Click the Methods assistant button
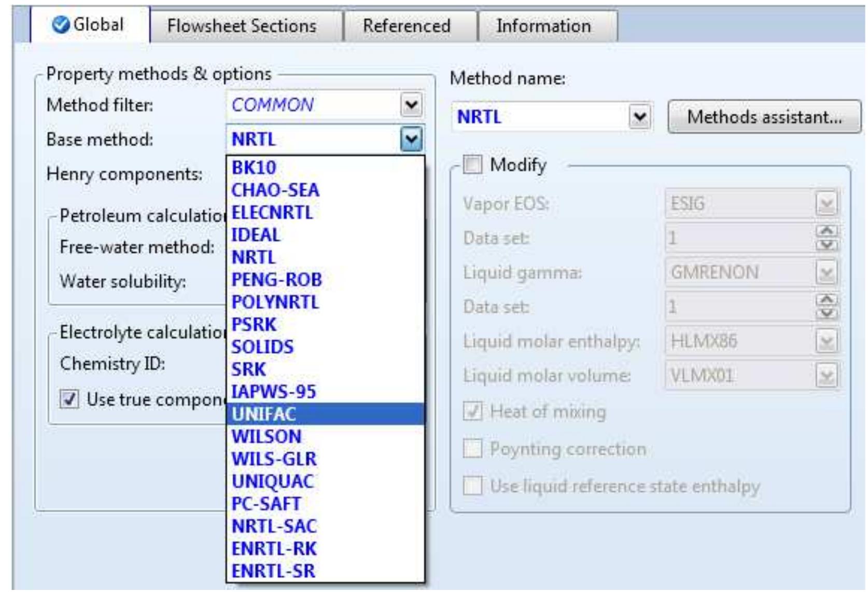 764,117
